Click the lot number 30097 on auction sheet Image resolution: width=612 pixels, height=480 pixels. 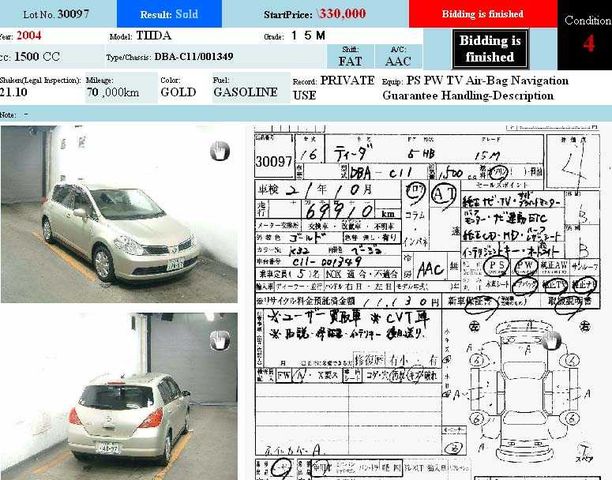(x=274, y=162)
